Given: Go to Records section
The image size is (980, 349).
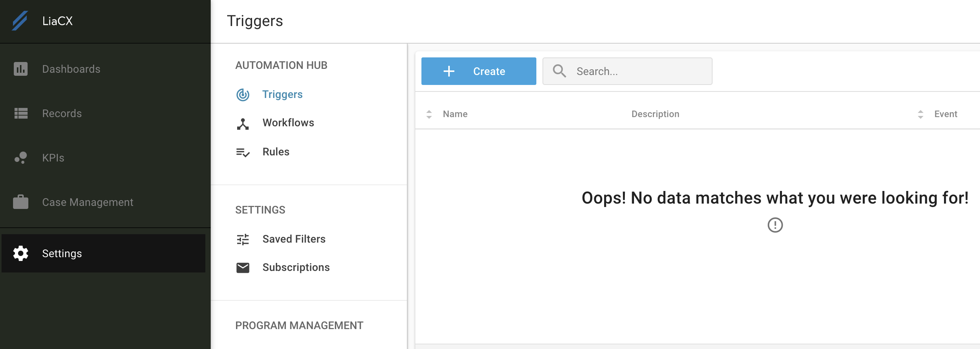Looking at the screenshot, I should coord(103,113).
